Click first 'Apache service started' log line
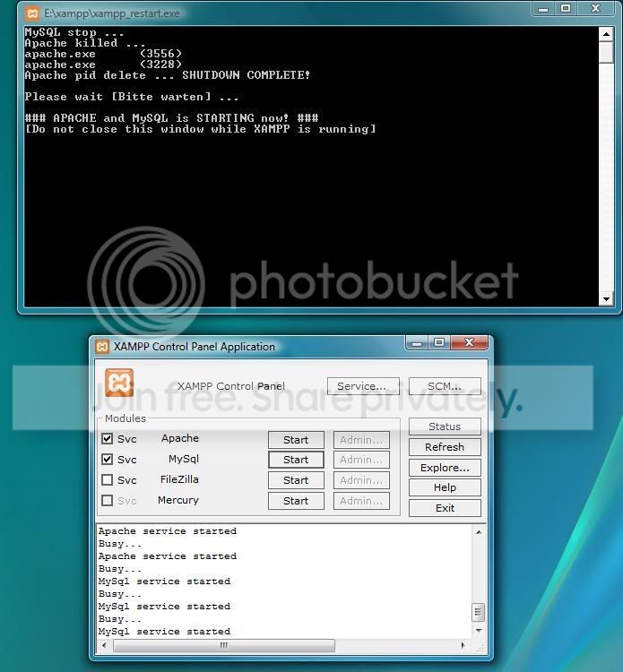 (x=168, y=531)
